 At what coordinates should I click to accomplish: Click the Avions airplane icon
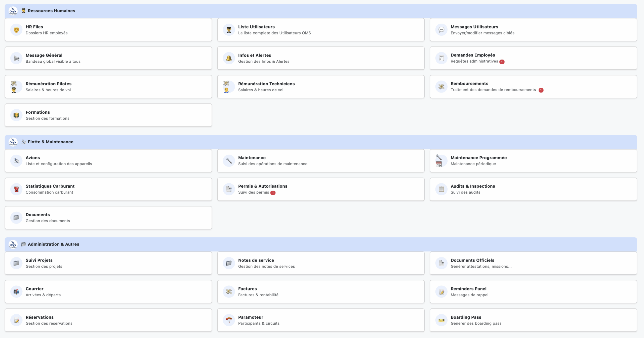click(16, 161)
